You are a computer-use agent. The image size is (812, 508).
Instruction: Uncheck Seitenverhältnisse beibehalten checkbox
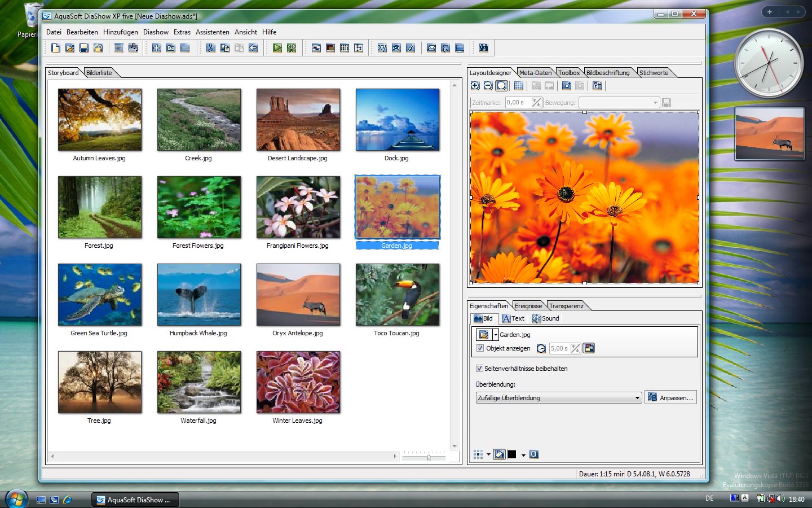pos(479,369)
